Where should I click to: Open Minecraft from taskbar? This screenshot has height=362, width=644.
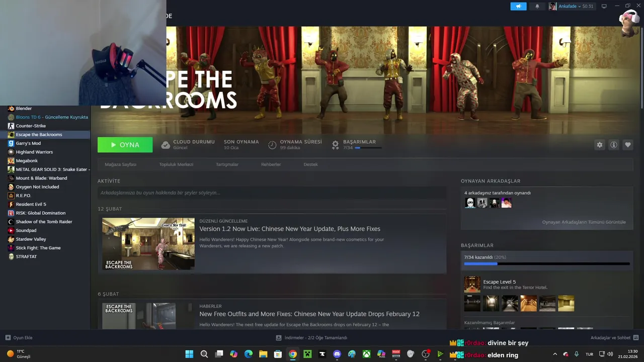point(307,354)
